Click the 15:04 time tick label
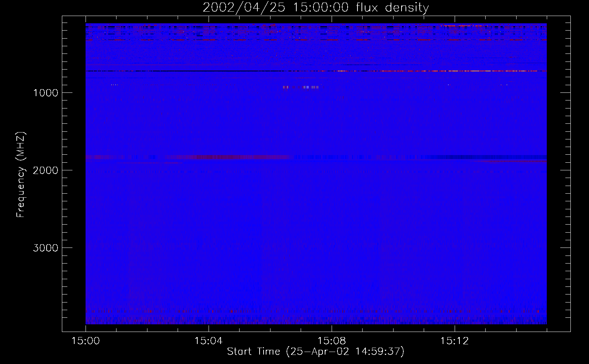 pyautogui.click(x=209, y=341)
